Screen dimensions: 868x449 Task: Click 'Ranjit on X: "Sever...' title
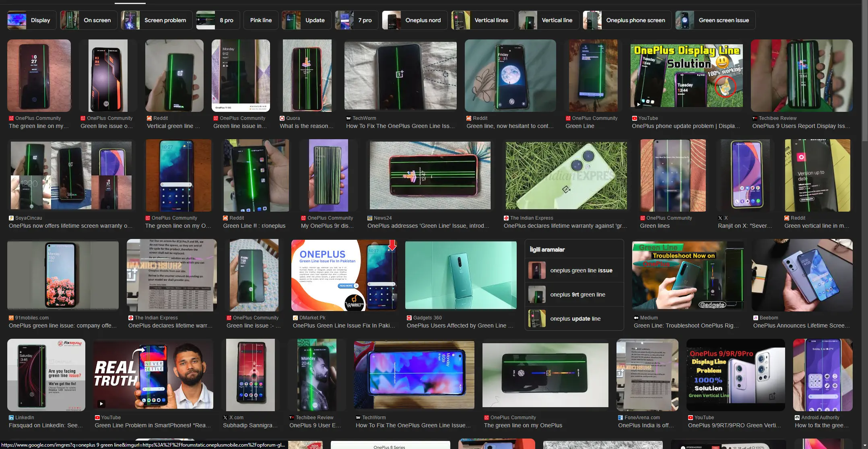[x=745, y=226]
